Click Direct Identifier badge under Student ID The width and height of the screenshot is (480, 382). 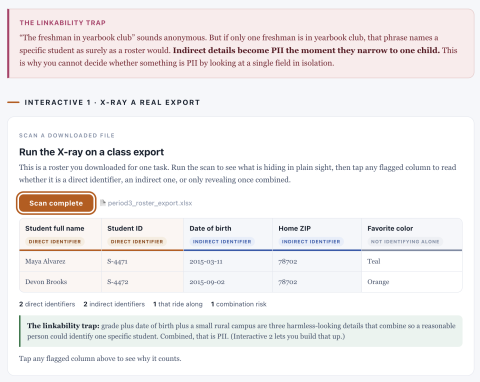(x=137, y=242)
